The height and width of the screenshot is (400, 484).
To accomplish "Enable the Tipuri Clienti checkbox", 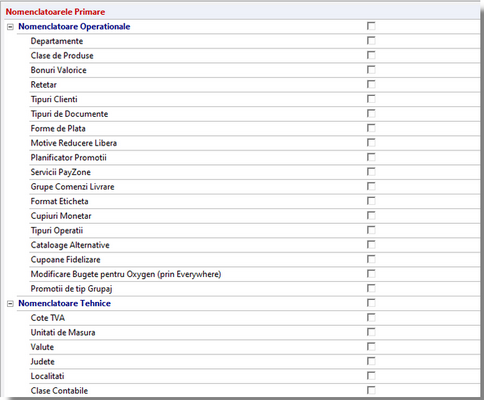I will pyautogui.click(x=371, y=99).
